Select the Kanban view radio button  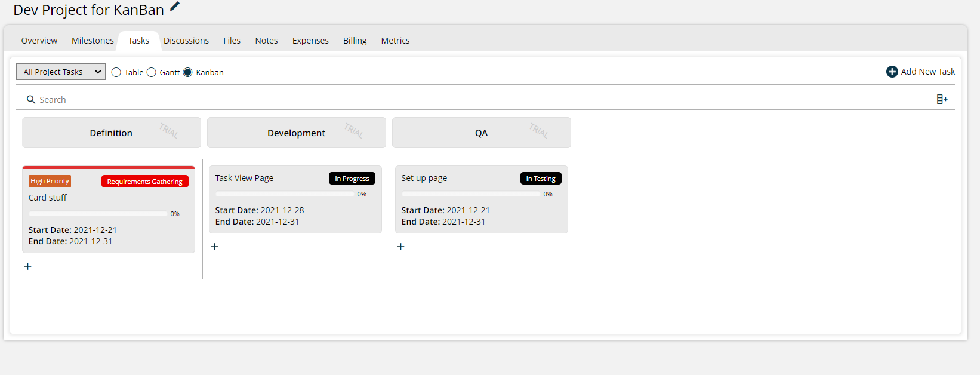pyautogui.click(x=188, y=72)
